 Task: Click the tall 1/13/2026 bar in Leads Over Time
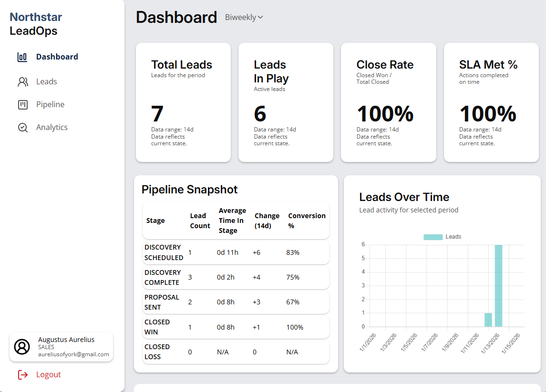(x=498, y=286)
